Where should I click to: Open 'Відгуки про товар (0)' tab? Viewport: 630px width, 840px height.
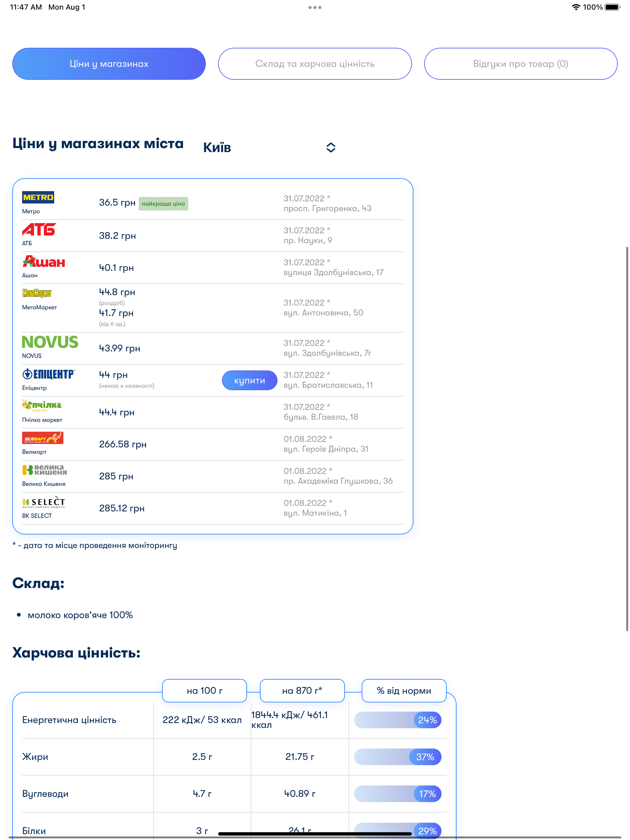coord(521,64)
